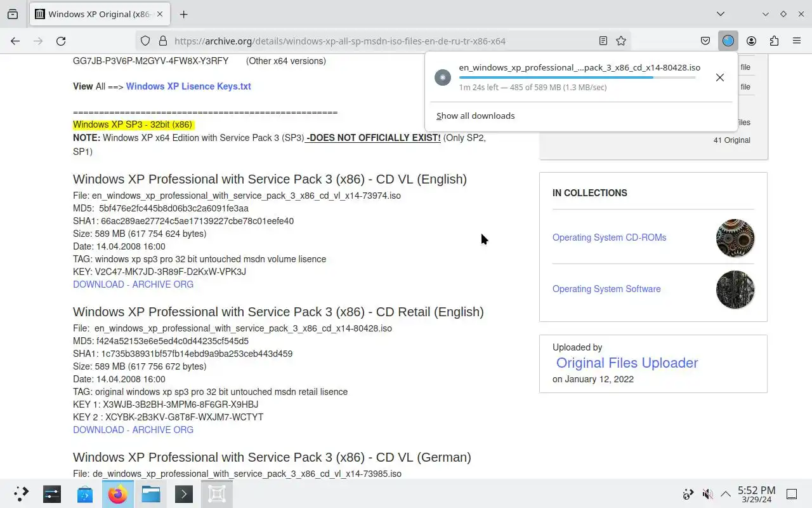
Task: Click the KEY: V2C47-MK7JD-3R89F-D2KxW-VPK3J line
Action: coord(159,272)
